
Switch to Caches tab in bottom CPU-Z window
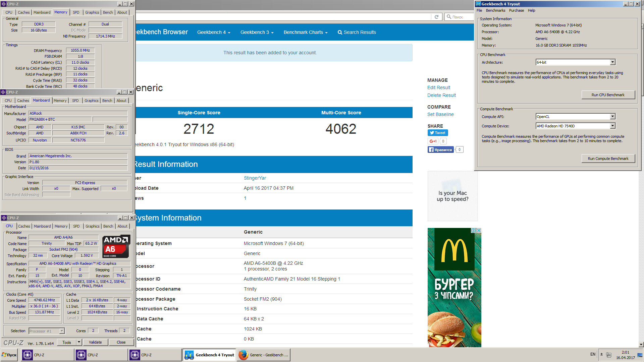point(24,226)
